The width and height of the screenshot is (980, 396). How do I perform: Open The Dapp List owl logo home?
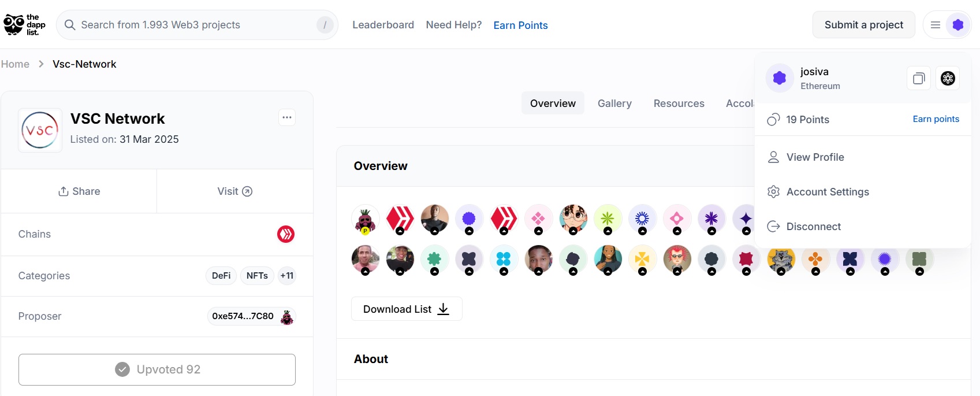click(x=24, y=25)
